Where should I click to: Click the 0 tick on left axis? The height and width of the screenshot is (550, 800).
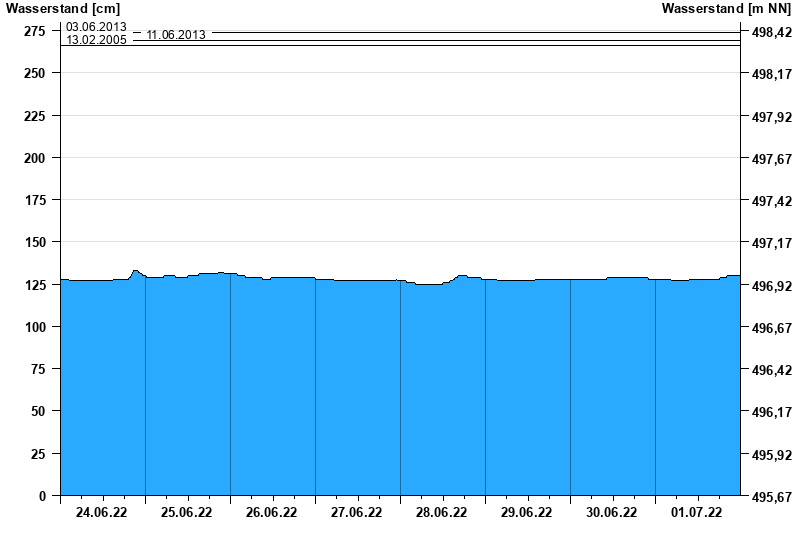(41, 496)
